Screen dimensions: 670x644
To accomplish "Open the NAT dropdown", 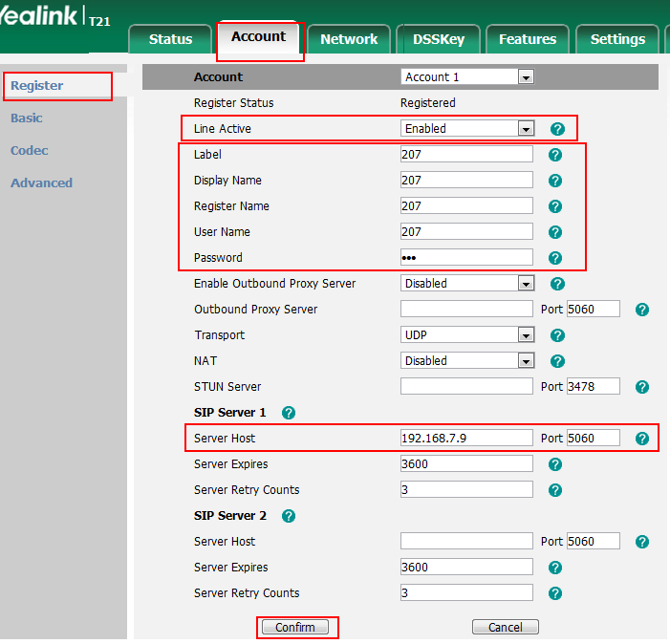I will (x=466, y=360).
